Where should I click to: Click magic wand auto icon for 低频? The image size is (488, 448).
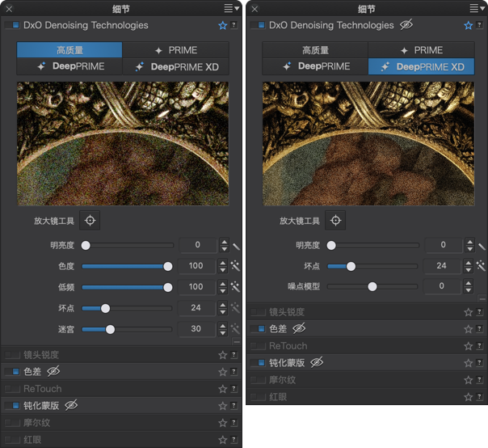tap(235, 286)
